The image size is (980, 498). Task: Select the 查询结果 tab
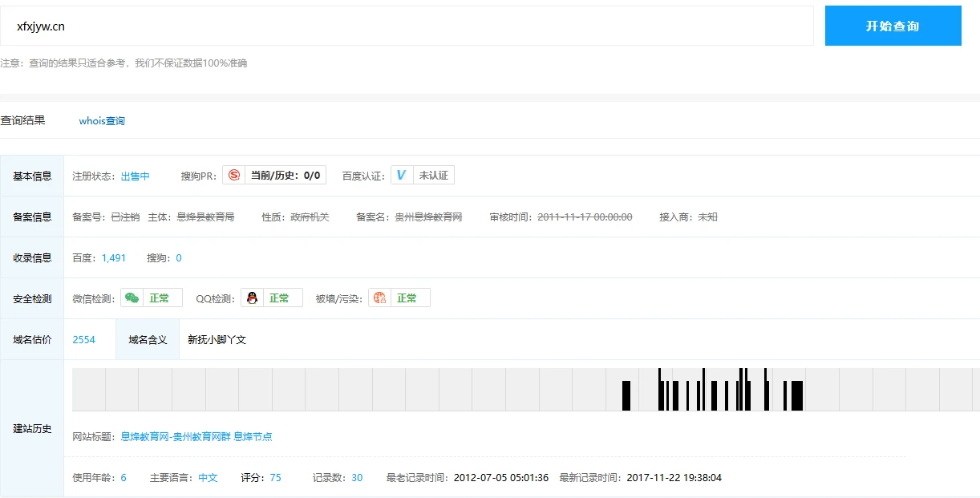[x=22, y=120]
